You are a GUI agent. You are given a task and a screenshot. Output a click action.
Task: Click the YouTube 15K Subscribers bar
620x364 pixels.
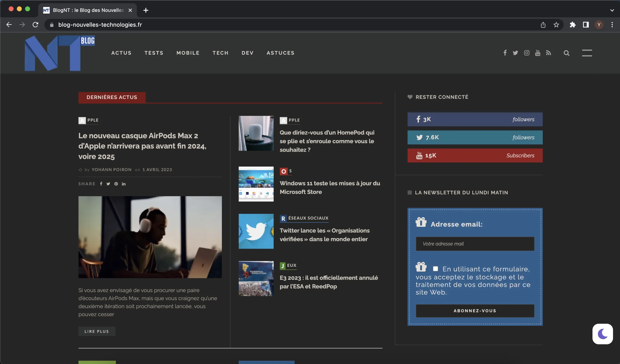click(475, 155)
